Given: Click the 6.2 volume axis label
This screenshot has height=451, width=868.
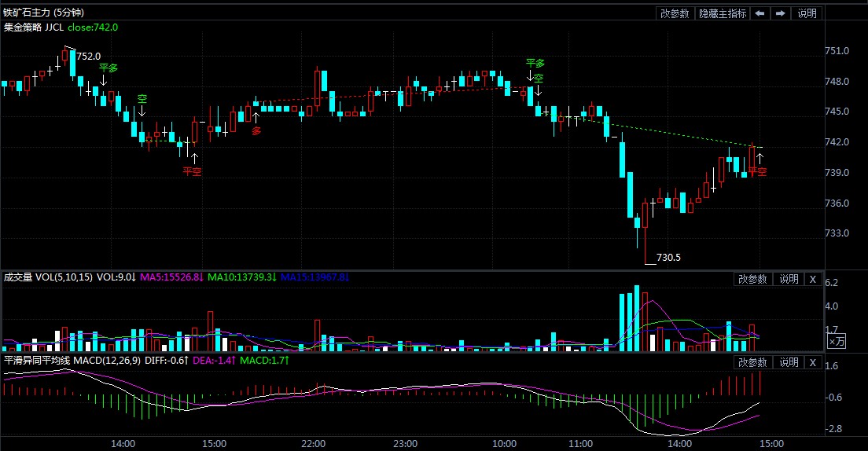Looking at the screenshot, I should click(832, 283).
